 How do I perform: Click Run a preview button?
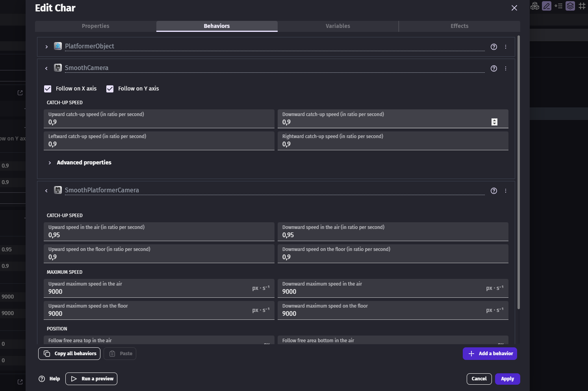click(91, 379)
